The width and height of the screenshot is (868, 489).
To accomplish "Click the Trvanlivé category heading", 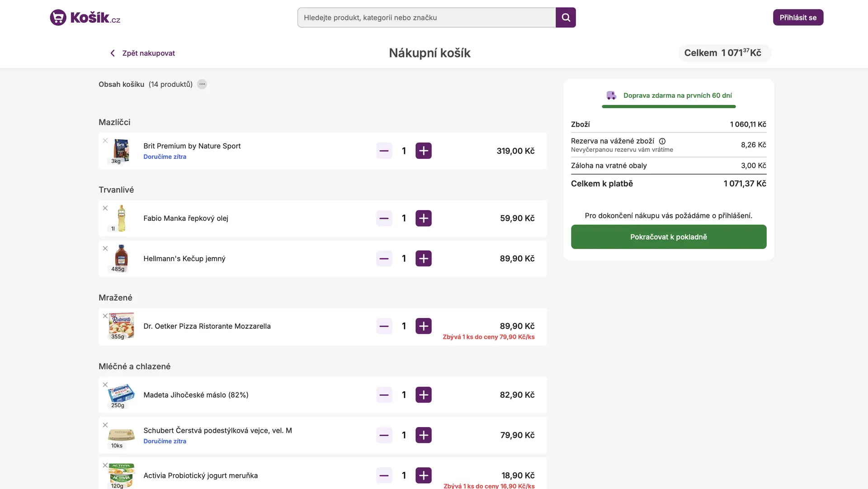I will click(x=116, y=190).
